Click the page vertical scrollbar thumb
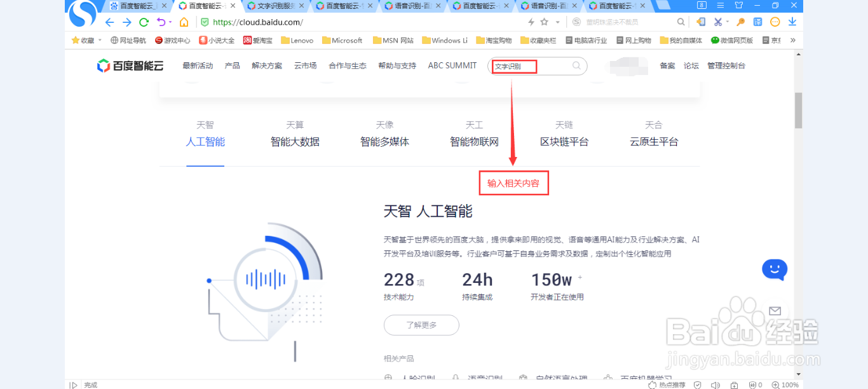The image size is (868, 389). pyautogui.click(x=799, y=110)
